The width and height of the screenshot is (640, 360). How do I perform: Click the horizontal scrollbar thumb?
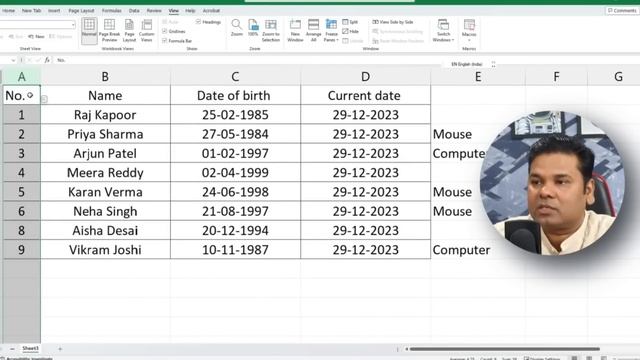504,349
